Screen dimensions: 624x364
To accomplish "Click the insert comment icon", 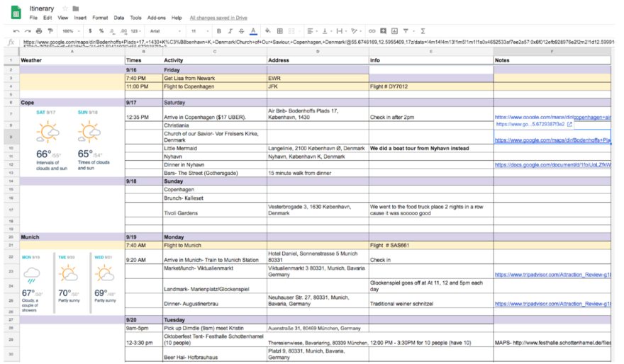I will point(384,31).
